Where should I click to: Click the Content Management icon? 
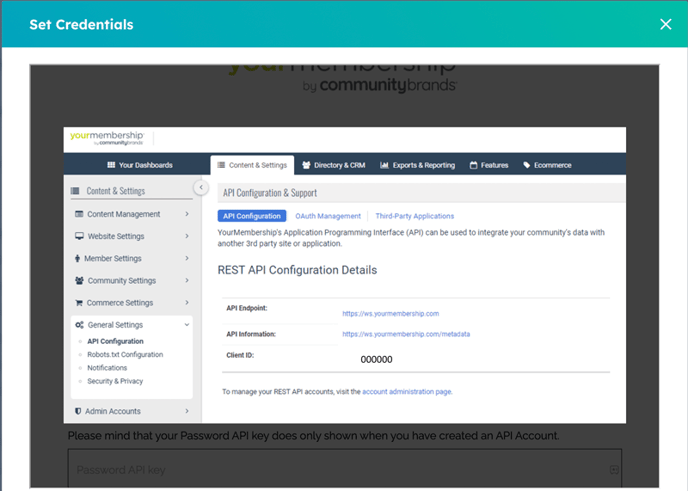coord(79,214)
